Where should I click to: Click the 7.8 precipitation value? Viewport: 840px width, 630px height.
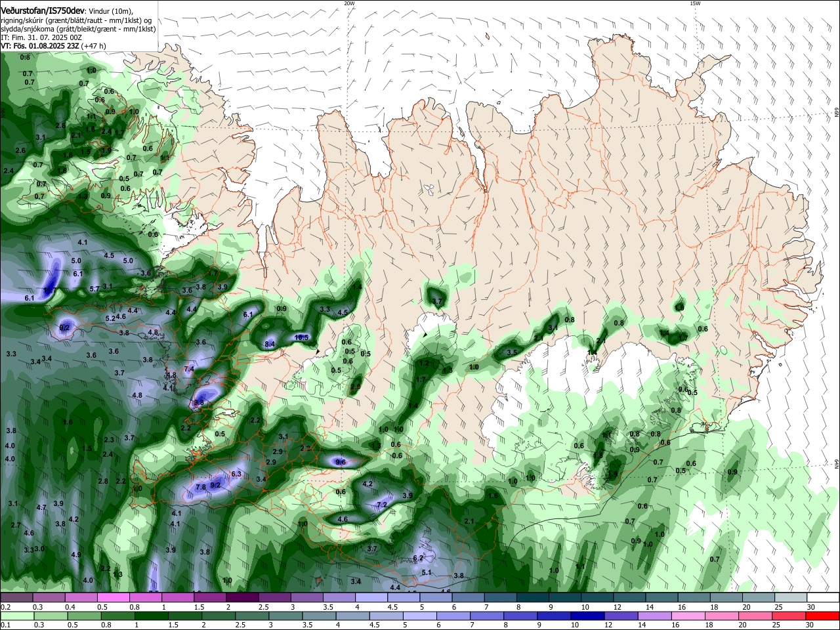coord(201,487)
